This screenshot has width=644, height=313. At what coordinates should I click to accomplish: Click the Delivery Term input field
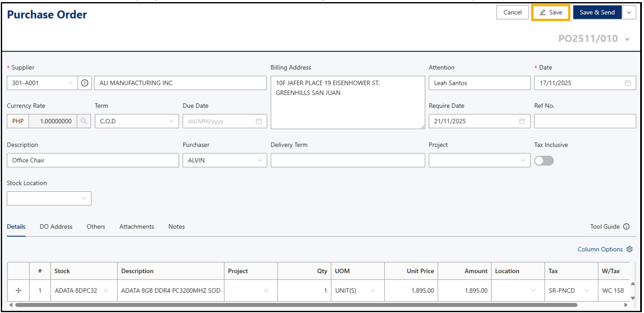pyautogui.click(x=348, y=161)
